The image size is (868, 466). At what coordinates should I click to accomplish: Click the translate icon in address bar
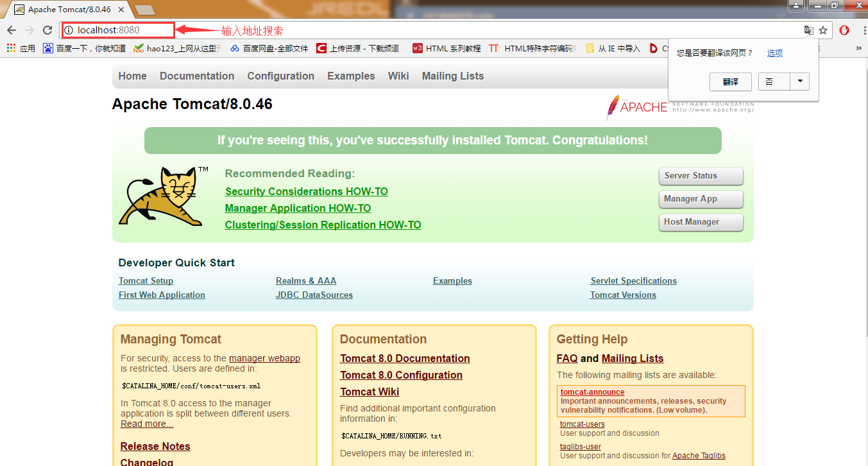[809, 30]
